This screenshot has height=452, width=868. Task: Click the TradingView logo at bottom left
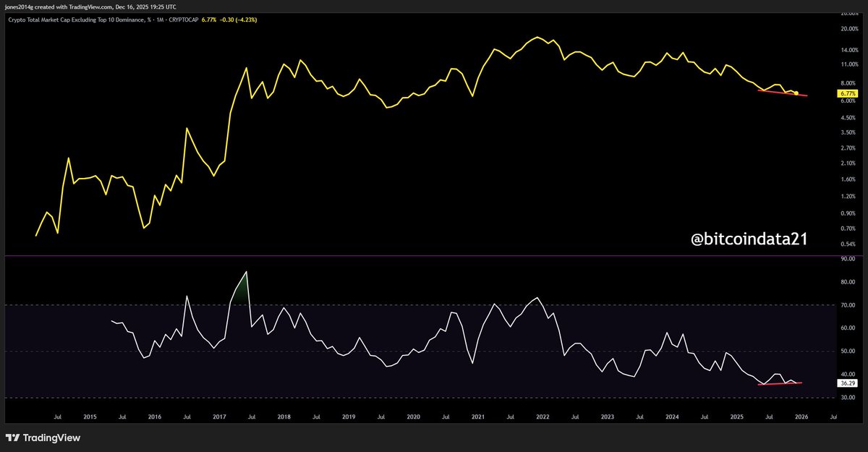pos(43,438)
